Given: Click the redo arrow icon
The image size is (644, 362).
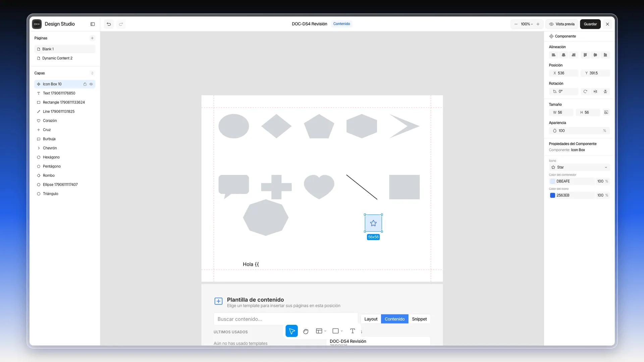Looking at the screenshot, I should (121, 24).
